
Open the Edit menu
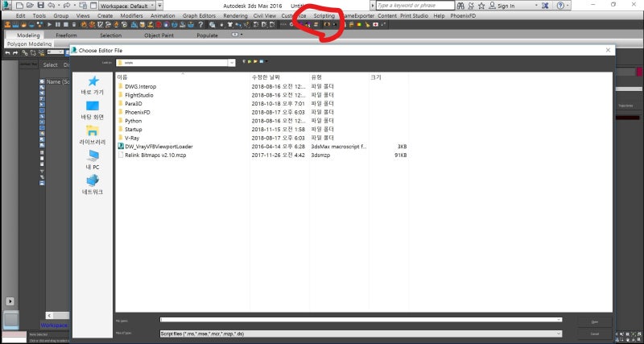21,15
